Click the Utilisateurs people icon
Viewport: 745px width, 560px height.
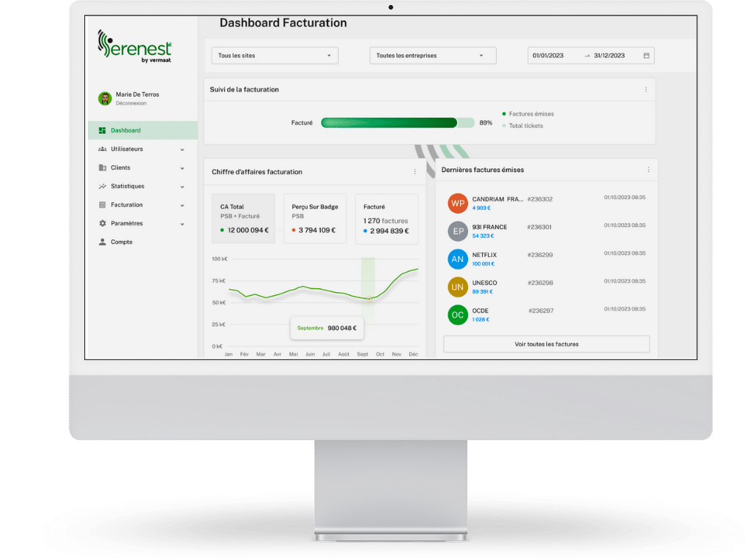(x=100, y=149)
